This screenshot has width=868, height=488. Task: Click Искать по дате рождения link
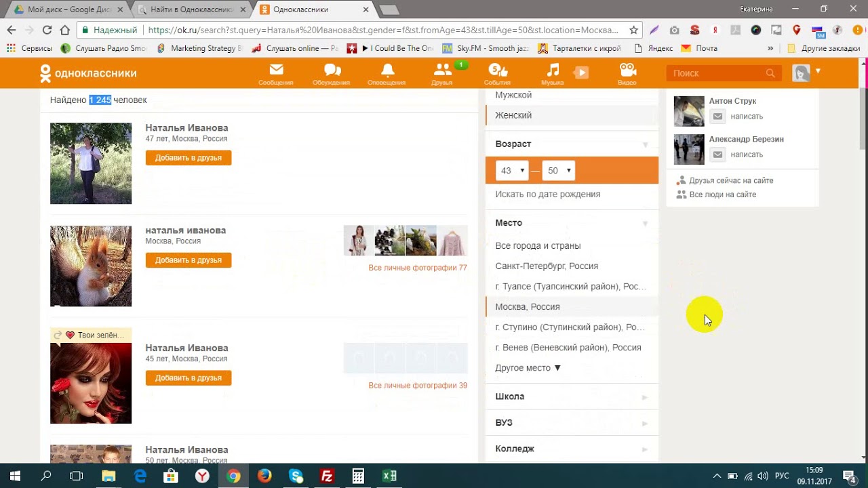point(548,195)
